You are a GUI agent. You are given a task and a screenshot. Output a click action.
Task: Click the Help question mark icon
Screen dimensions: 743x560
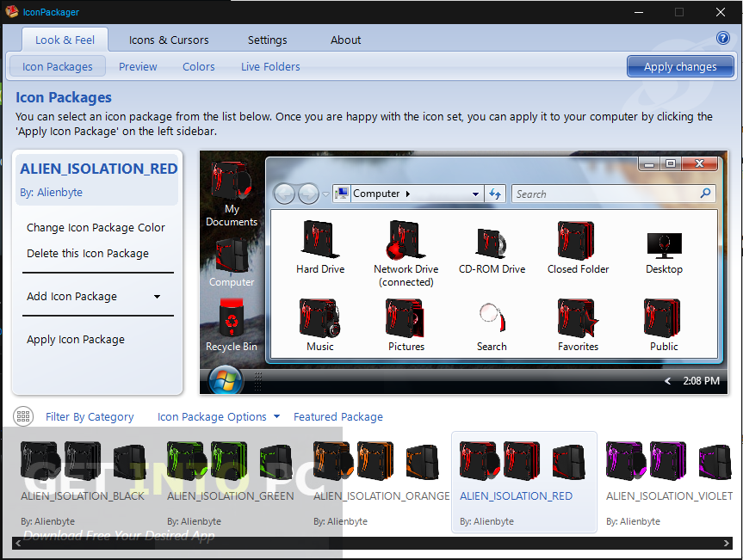pos(723,38)
